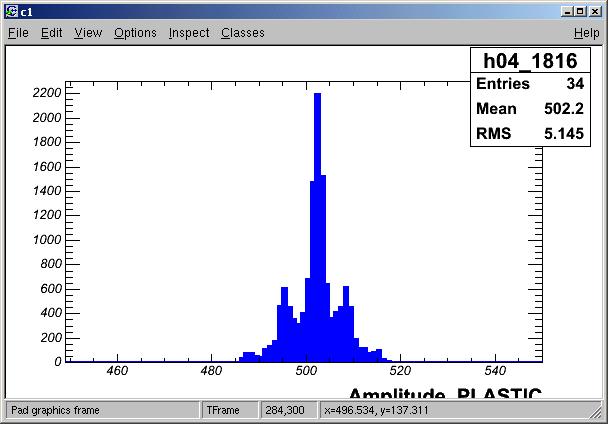Click x-axis label 460
The image size is (608, 424).
117,371
